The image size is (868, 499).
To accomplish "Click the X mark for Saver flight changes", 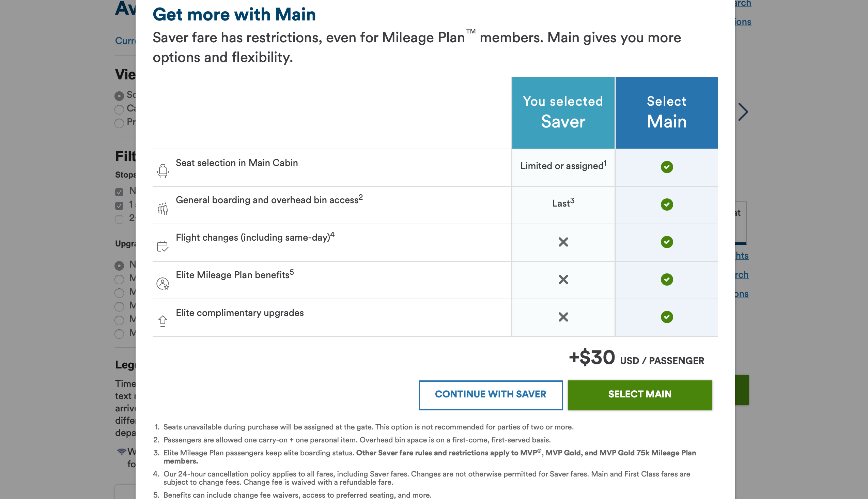I will coord(563,242).
